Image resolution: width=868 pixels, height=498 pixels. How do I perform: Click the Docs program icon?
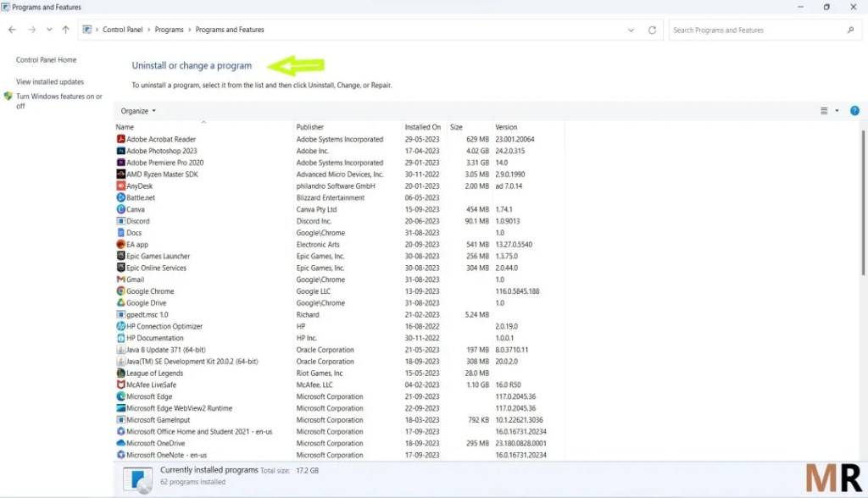(120, 232)
